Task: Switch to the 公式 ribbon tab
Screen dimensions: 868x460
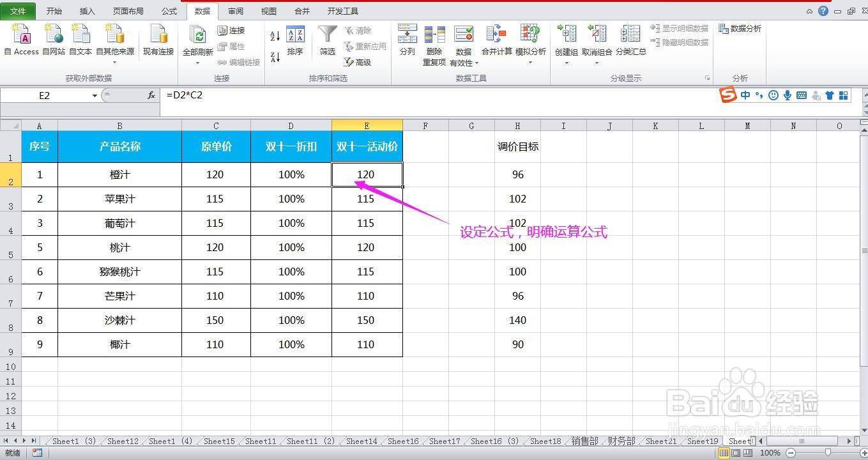Action: click(x=169, y=10)
